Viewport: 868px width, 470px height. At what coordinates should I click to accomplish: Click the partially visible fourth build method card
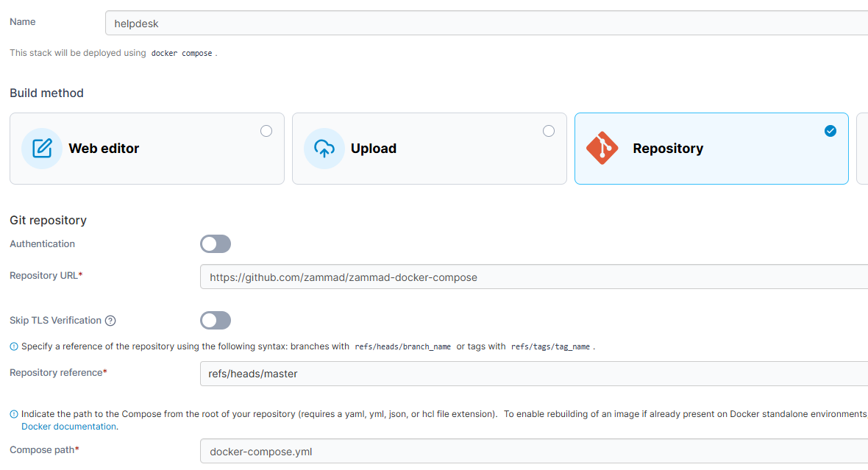[x=862, y=149]
